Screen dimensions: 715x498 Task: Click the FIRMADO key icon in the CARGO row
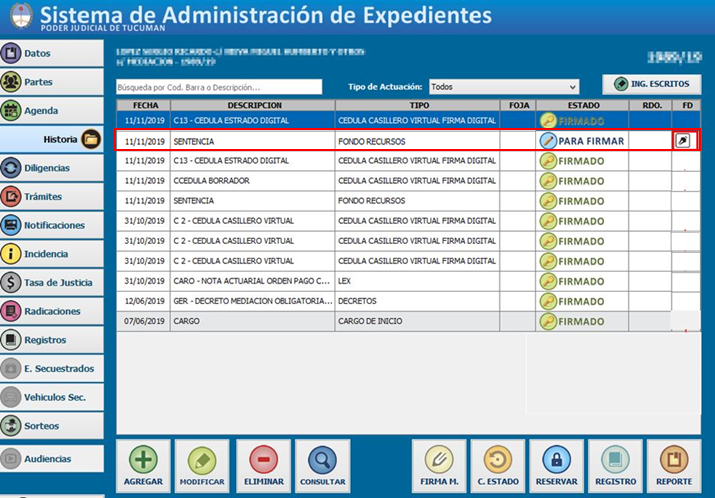pos(548,321)
